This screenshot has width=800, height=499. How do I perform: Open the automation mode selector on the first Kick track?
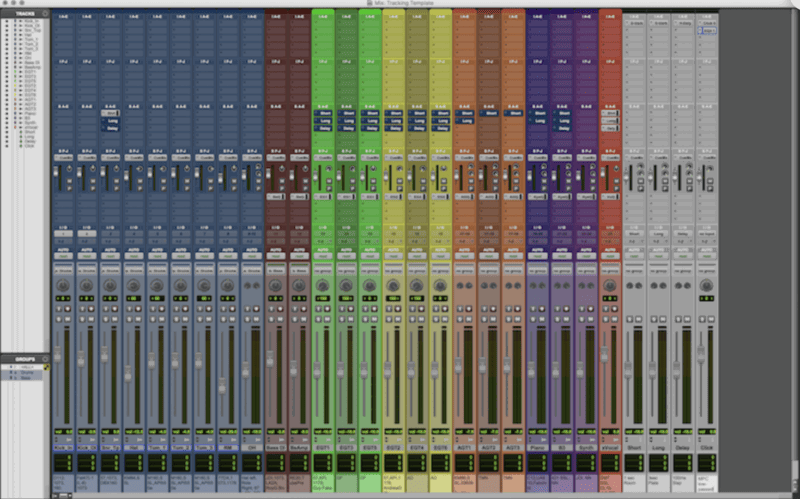[x=63, y=256]
